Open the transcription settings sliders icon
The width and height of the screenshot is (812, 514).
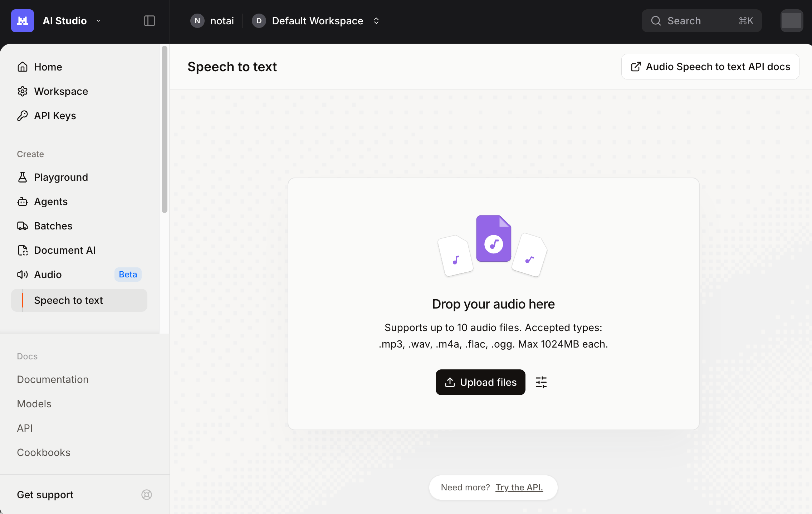click(x=540, y=382)
